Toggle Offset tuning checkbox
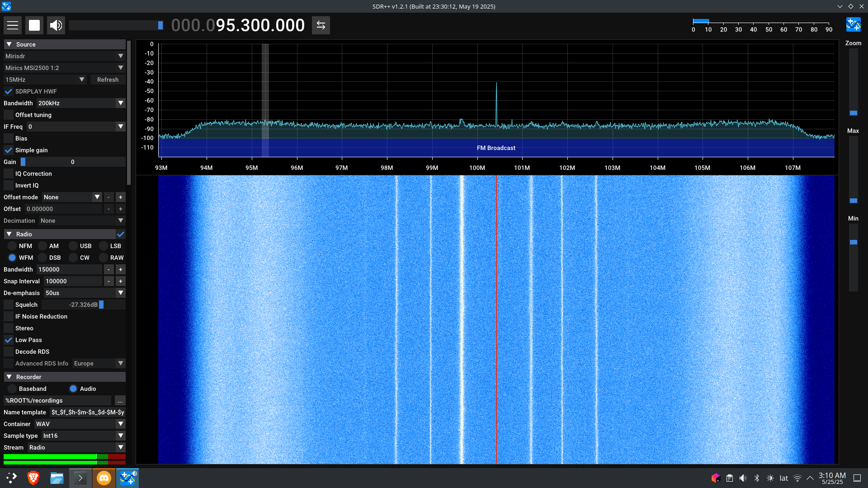 (9, 115)
